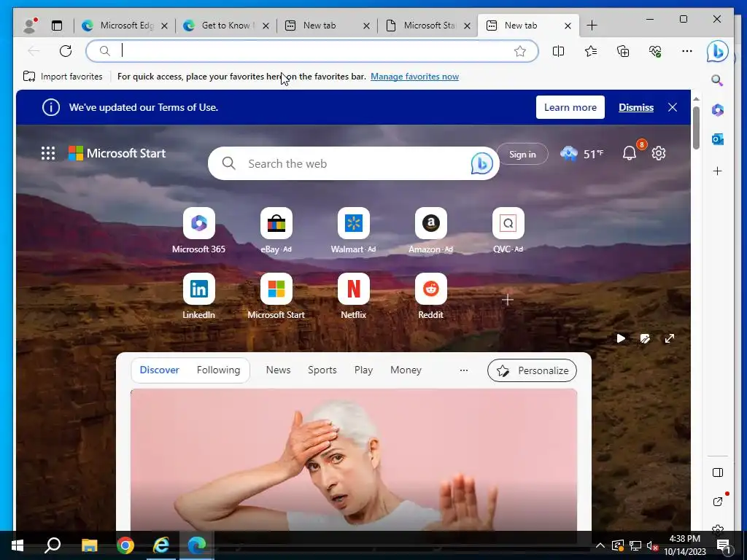Image resolution: width=747 pixels, height=560 pixels.
Task: Click the Sign in button
Action: [x=522, y=155]
